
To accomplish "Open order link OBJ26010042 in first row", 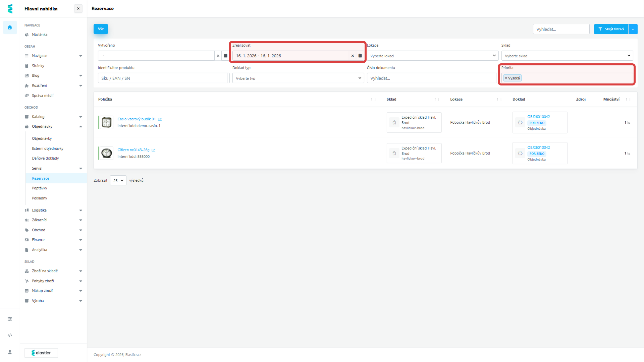I will tap(538, 117).
